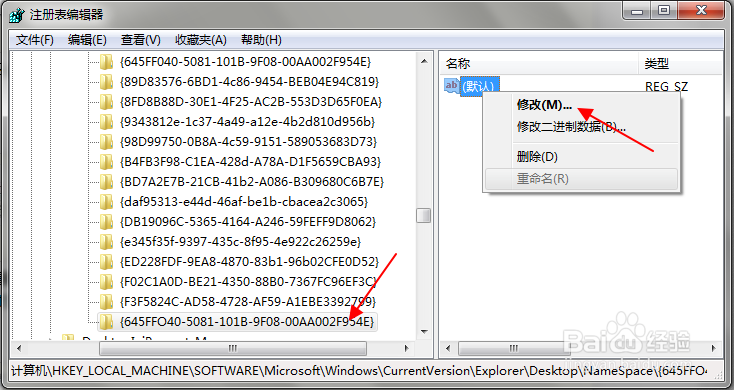Click folder icon of {BD7A2E7B-21CB-41b2-A086-B309680C6B7E}
This screenshot has width=734, height=390.
pyautogui.click(x=107, y=182)
